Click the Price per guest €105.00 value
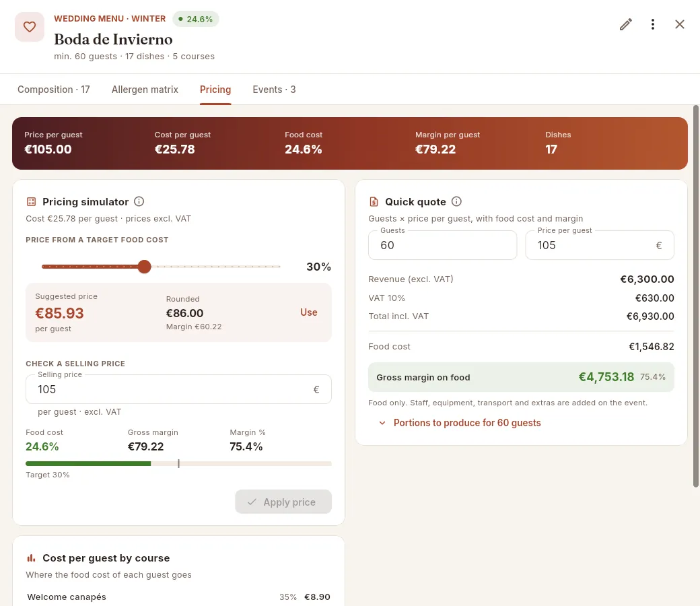This screenshot has width=700, height=606. [x=48, y=149]
